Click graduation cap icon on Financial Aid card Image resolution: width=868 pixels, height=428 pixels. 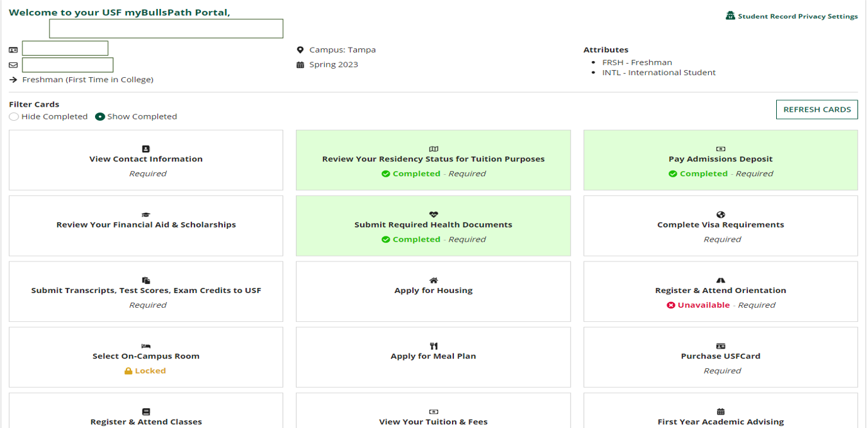(x=146, y=215)
